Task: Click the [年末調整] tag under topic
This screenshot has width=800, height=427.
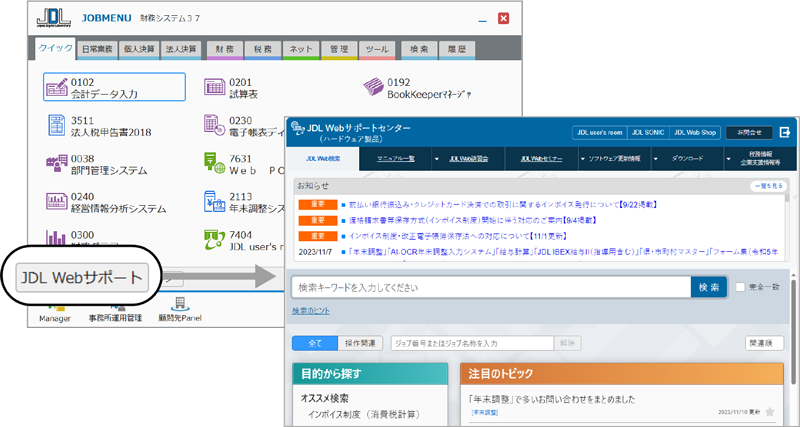Action: tap(485, 412)
